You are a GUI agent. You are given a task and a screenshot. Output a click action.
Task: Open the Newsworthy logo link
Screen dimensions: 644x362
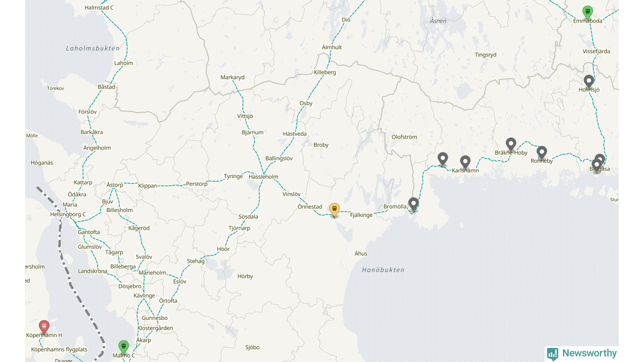pos(582,353)
